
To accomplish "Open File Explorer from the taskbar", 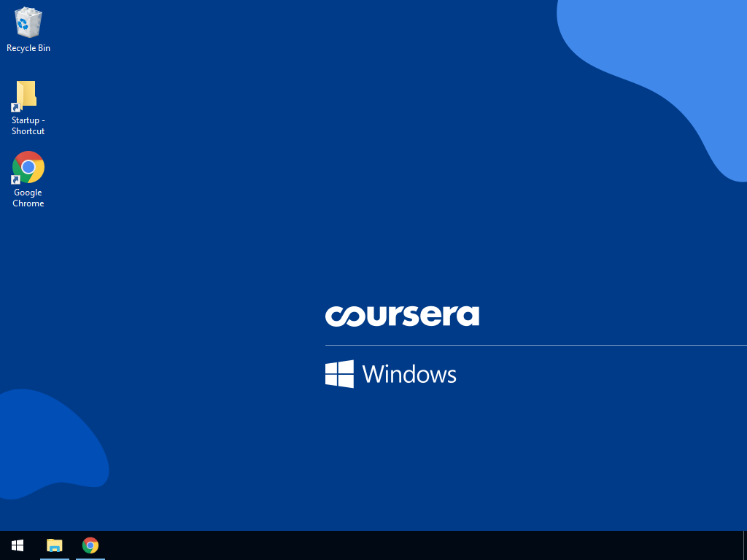I will click(54, 545).
